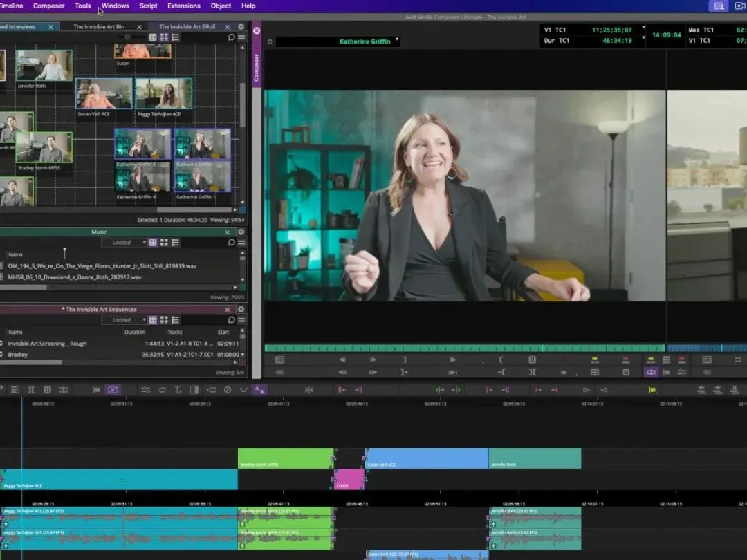Open the Quad Split display icon
Screen dimensions: 747x560
595,373
